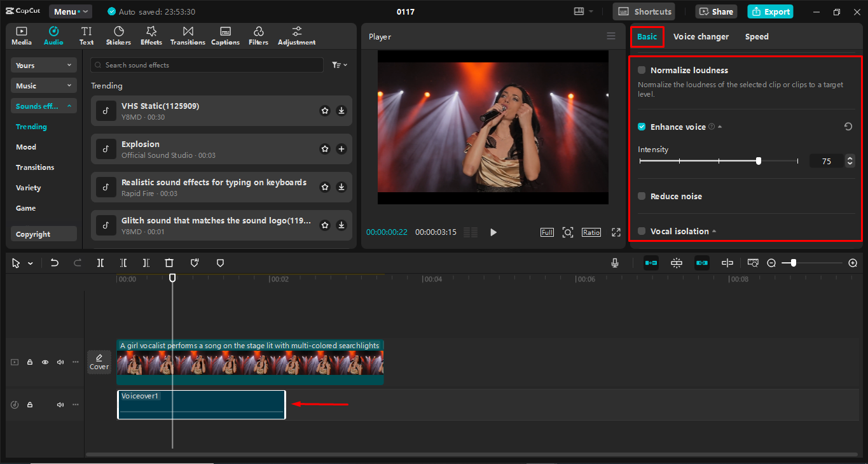Click the Split clip tool
Screen dimensions: 868x464
[x=100, y=263]
